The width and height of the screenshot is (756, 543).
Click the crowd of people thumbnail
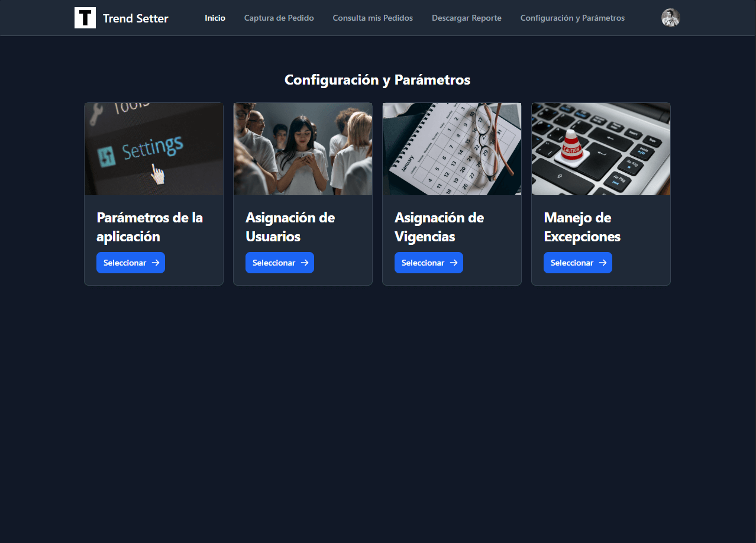click(x=303, y=149)
